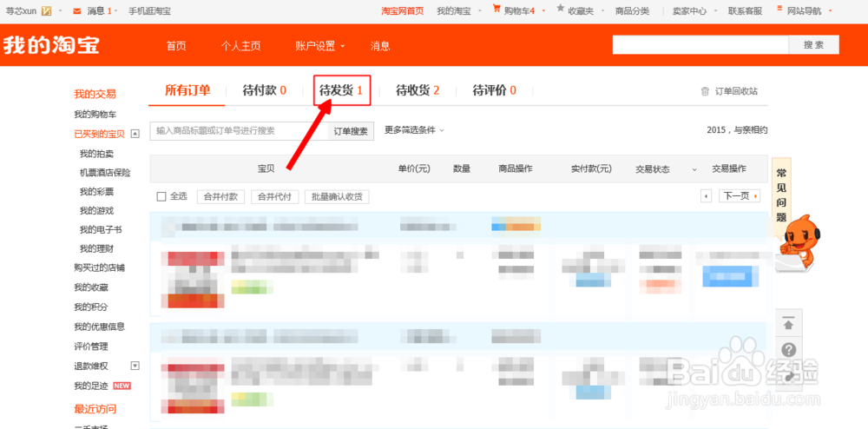
Task: Click the 合并付款 button
Action: tap(220, 196)
